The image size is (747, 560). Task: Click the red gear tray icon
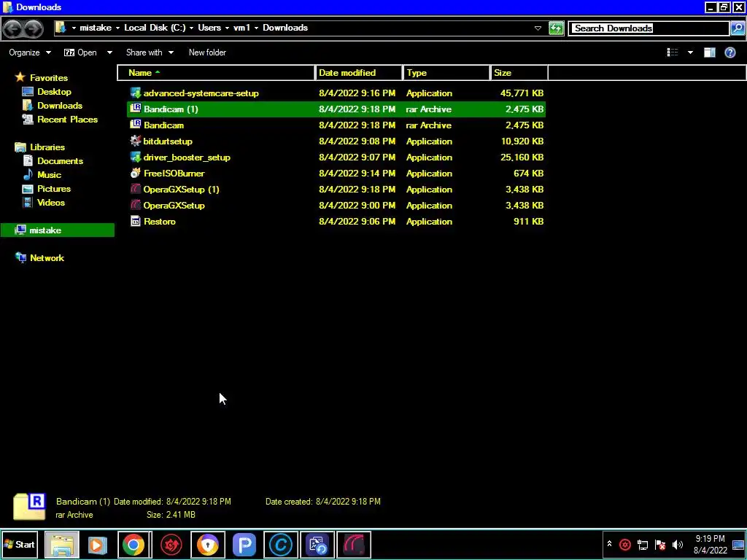pos(625,544)
